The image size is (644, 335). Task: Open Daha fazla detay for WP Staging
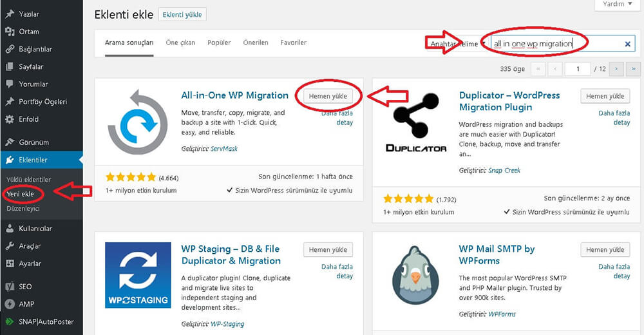pyautogui.click(x=337, y=272)
